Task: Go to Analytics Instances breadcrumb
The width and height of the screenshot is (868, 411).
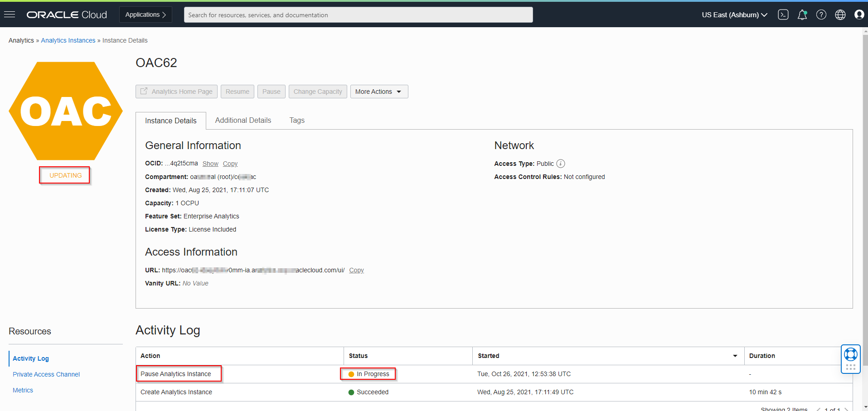Action: click(68, 40)
